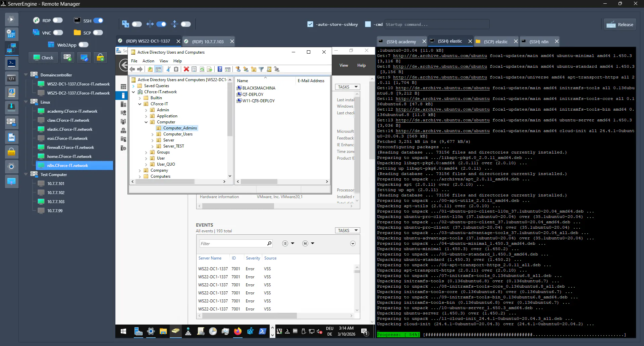
Task: Open the EVENTS TASKS dropdown
Action: [347, 230]
